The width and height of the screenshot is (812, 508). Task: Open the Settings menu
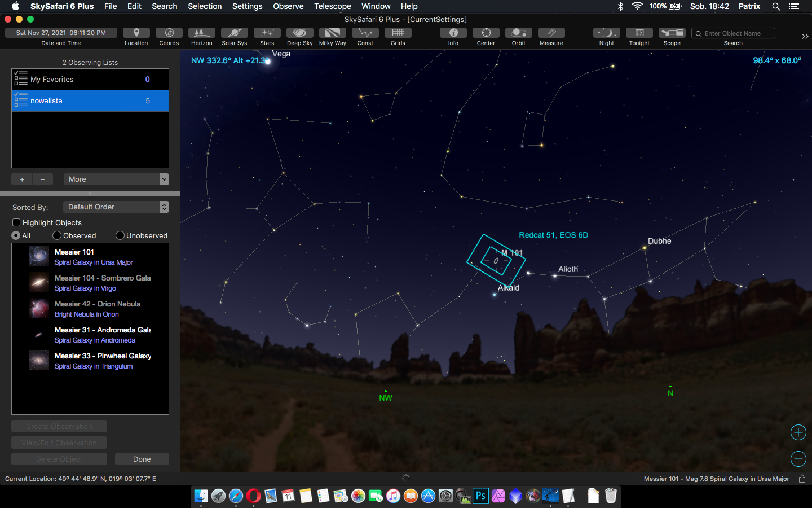(248, 6)
